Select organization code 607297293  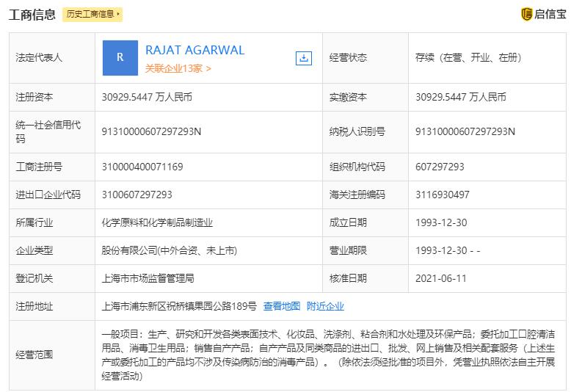click(x=440, y=167)
